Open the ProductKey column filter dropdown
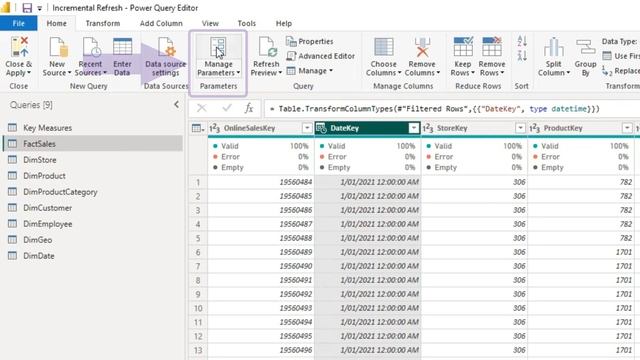The width and height of the screenshot is (640, 360). pyautogui.click(x=627, y=128)
